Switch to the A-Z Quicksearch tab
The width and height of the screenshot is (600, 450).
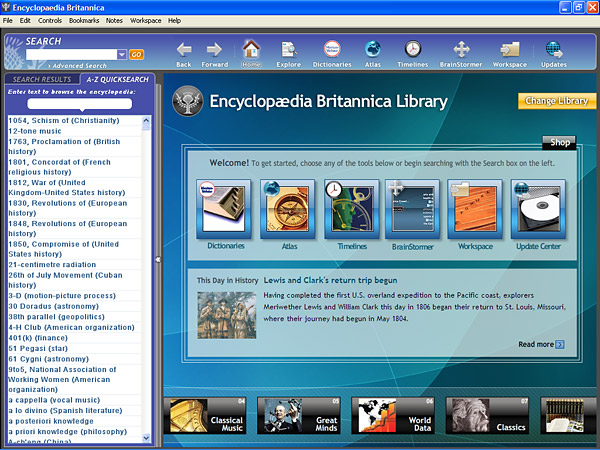117,79
